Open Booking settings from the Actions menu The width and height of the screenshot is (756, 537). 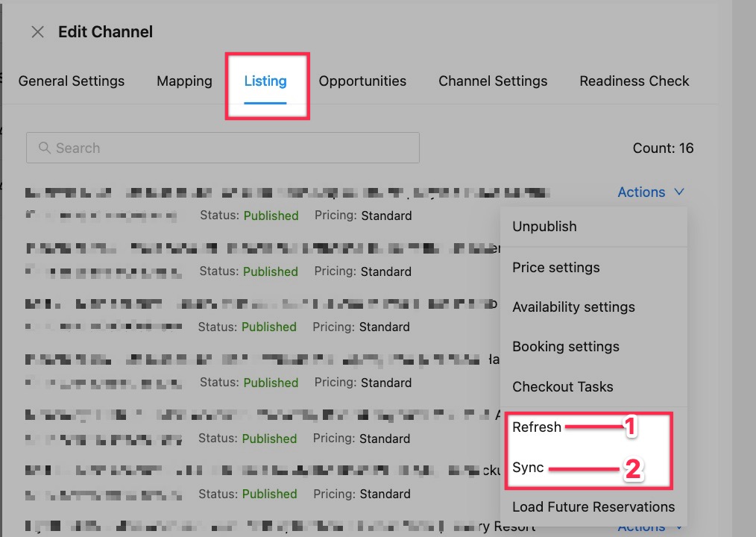(x=566, y=347)
